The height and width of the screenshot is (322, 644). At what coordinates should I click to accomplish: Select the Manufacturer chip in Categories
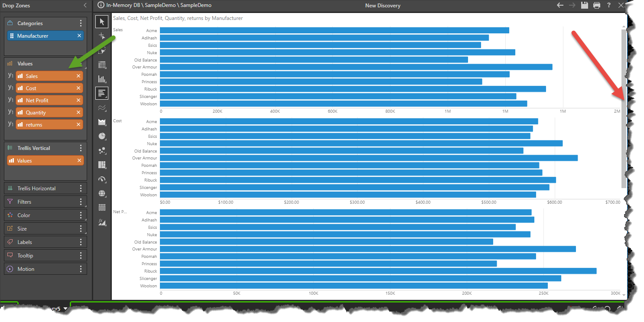pos(45,36)
